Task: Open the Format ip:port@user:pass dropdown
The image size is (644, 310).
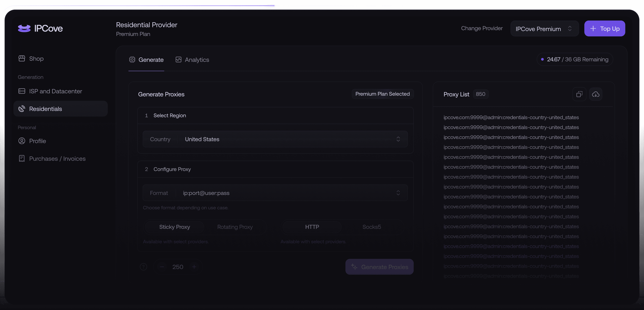Action: [x=275, y=193]
